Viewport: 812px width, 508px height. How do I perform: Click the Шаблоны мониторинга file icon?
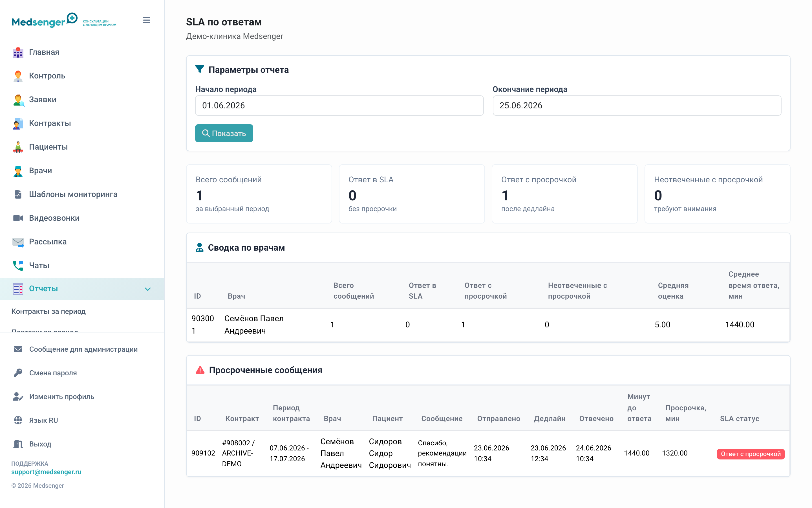click(18, 194)
